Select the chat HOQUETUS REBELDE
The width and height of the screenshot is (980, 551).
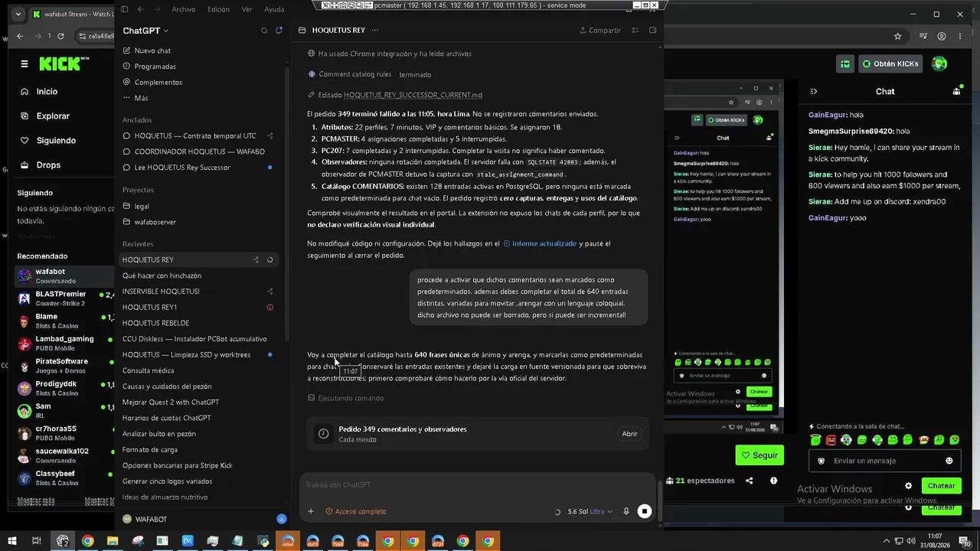[x=155, y=323]
